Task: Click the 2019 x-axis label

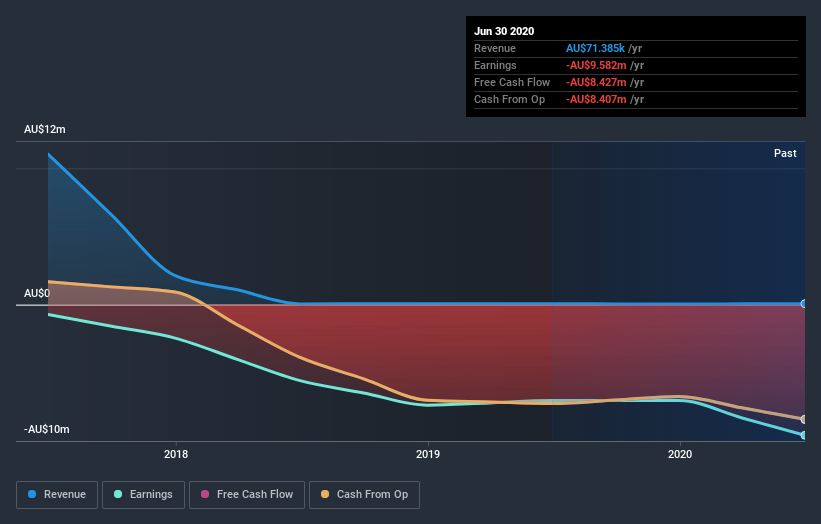Action: (428, 454)
